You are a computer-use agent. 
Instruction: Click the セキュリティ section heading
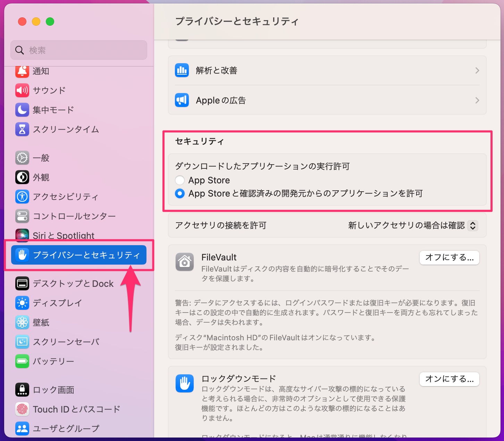[200, 141]
